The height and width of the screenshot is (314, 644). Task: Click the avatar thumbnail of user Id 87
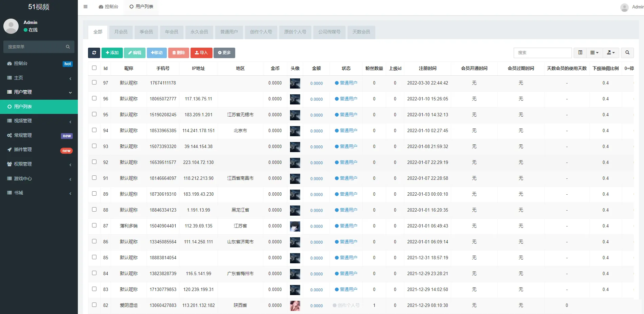click(295, 226)
